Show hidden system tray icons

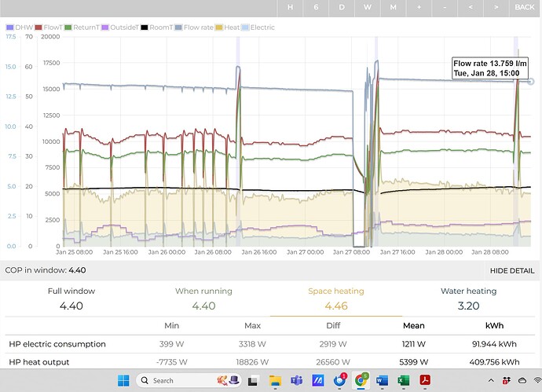491,380
